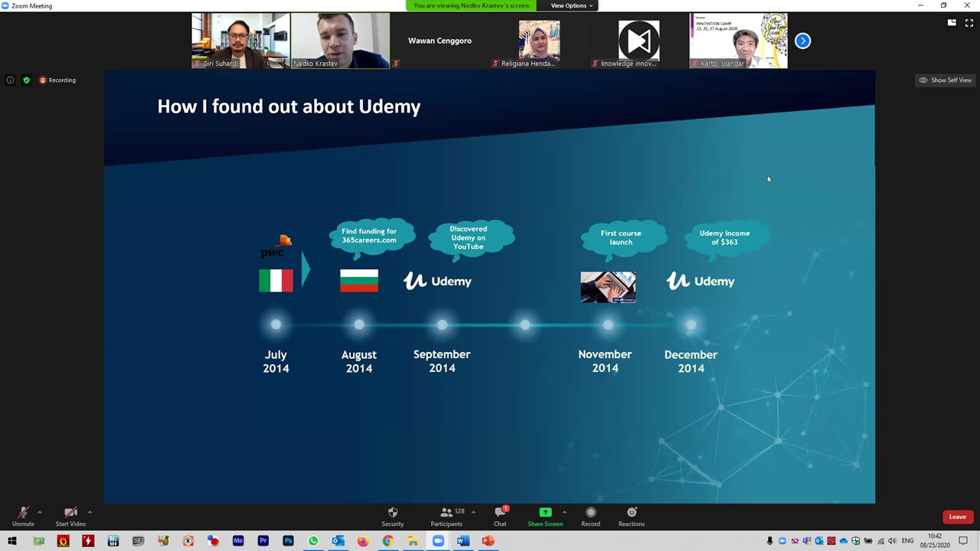Open Google Chrome from taskbar
The height and width of the screenshot is (551, 980).
(388, 541)
